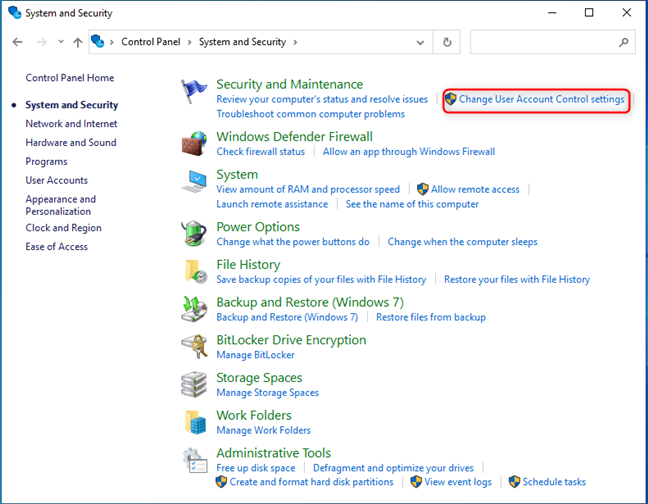Click the File History folder clock icon

click(x=195, y=271)
